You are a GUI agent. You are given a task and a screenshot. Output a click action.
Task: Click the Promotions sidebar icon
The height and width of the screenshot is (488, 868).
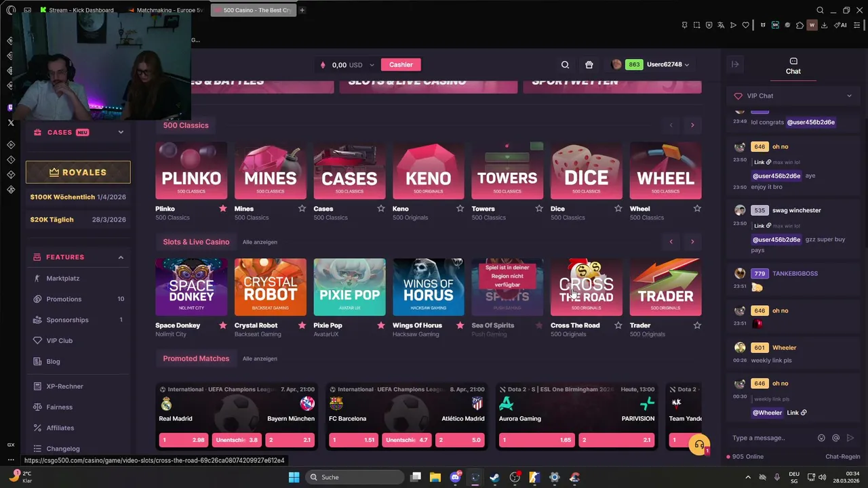pos(37,299)
